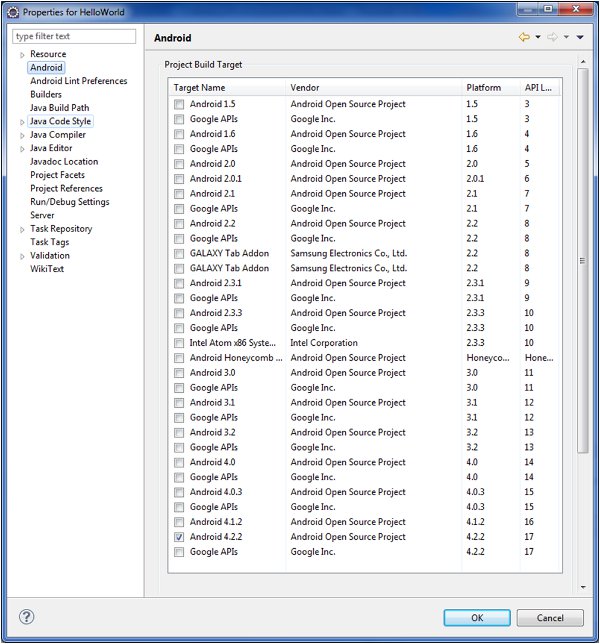Screen dimensions: 600x644
Task: Sort by API Level column header
Action: click(x=540, y=87)
